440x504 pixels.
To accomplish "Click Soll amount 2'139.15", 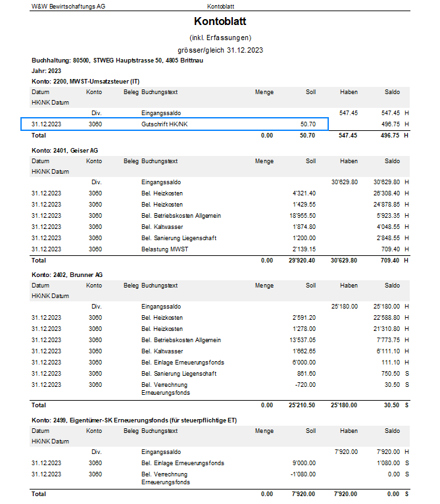I will pos(304,249).
